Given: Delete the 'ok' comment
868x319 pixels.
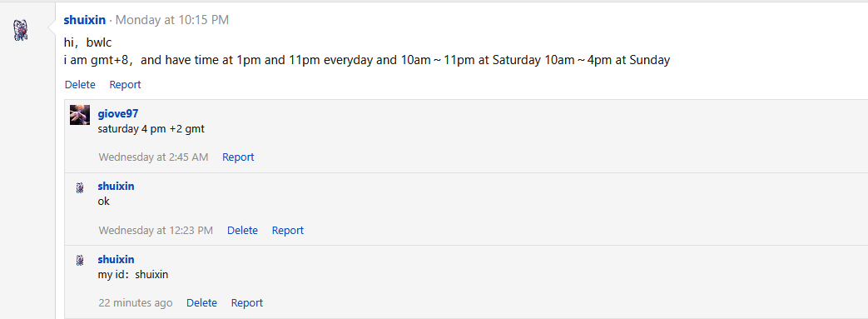Looking at the screenshot, I should [242, 231].
